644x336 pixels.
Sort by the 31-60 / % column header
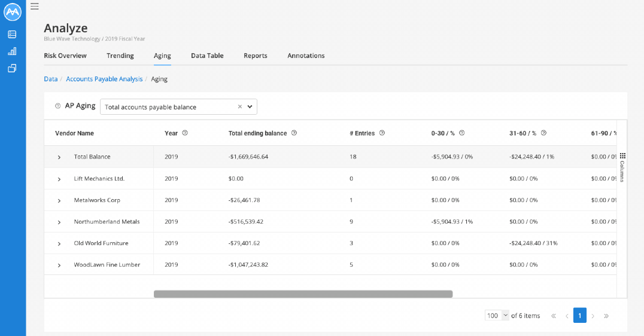tap(523, 133)
